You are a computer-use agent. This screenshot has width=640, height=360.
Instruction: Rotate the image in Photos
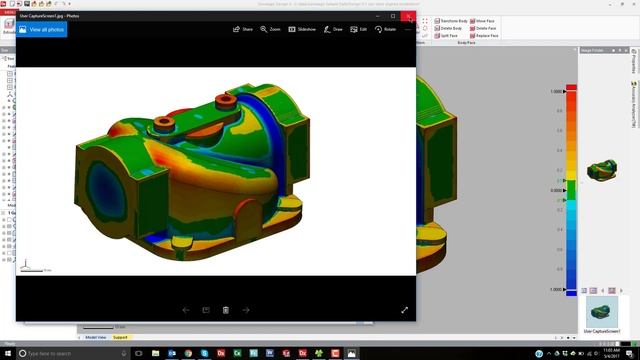pos(385,29)
